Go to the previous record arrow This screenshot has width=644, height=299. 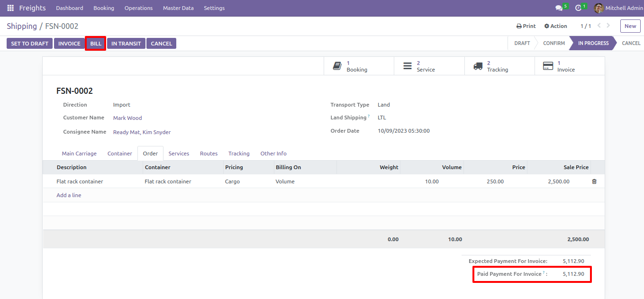[599, 26]
